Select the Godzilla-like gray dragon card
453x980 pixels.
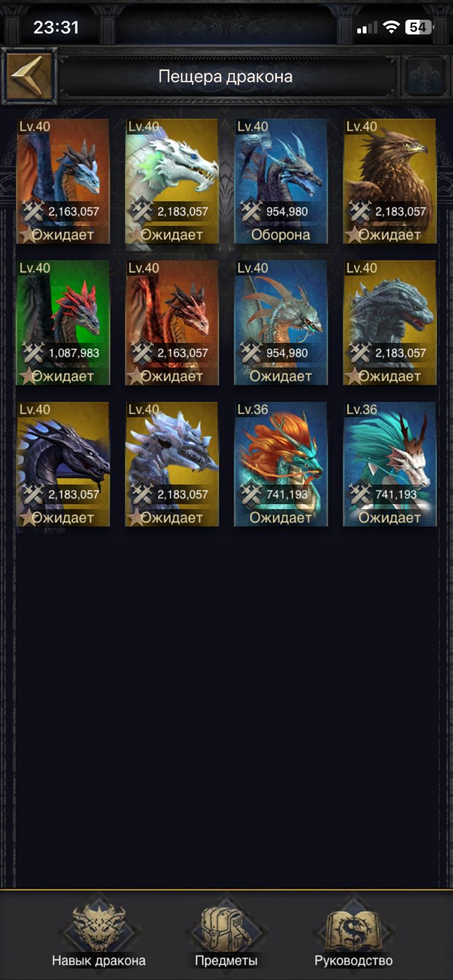point(390,323)
